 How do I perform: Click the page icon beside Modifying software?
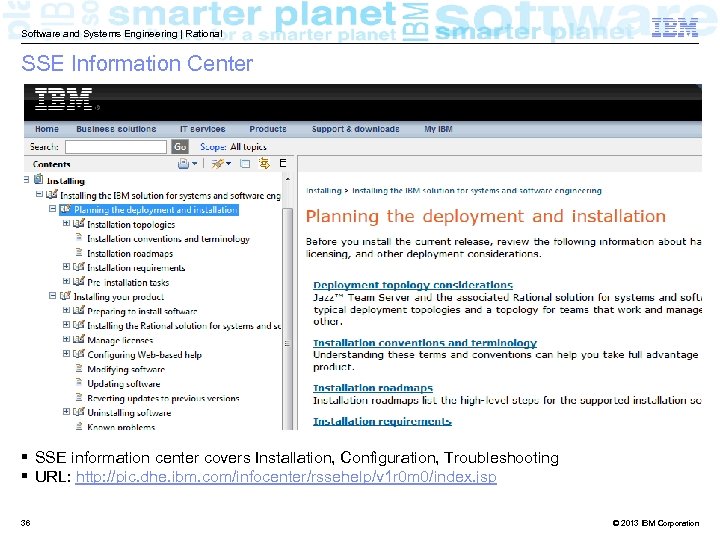[x=79, y=368]
